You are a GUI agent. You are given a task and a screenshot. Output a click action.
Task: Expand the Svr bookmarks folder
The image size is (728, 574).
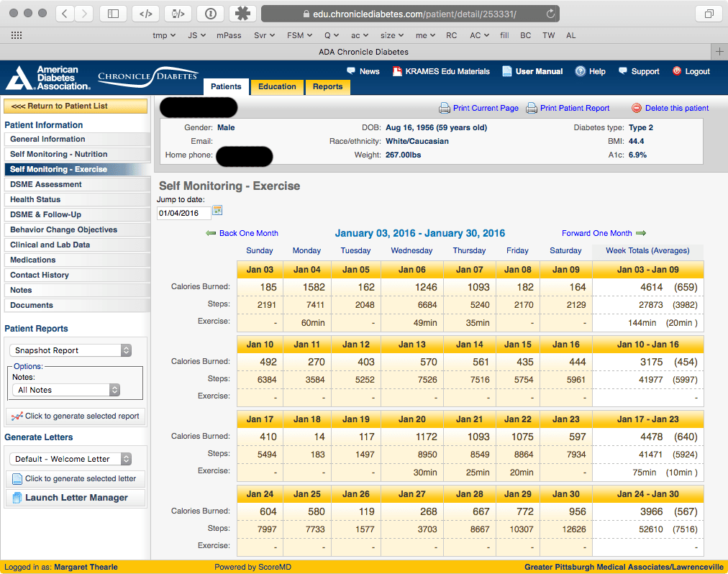pyautogui.click(x=265, y=35)
